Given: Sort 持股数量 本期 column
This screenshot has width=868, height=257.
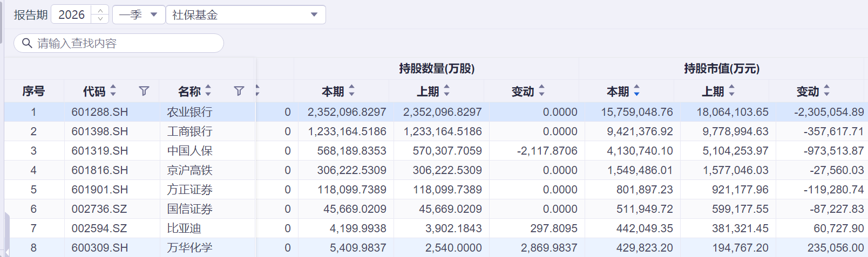Looking at the screenshot, I should click(352, 91).
